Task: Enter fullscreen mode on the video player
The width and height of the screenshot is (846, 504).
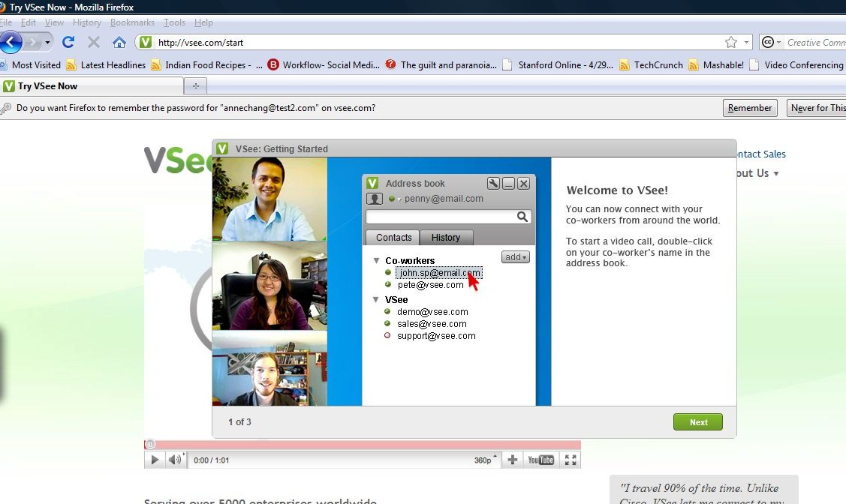Action: pos(571,460)
